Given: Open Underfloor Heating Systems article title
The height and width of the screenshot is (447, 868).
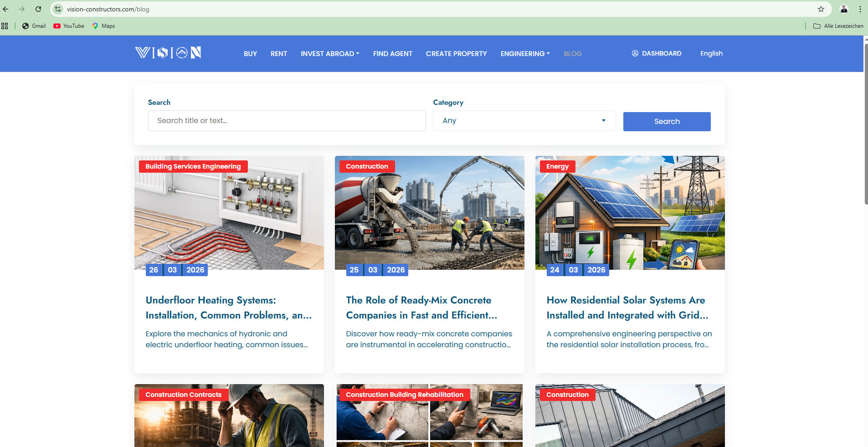Looking at the screenshot, I should [x=229, y=308].
